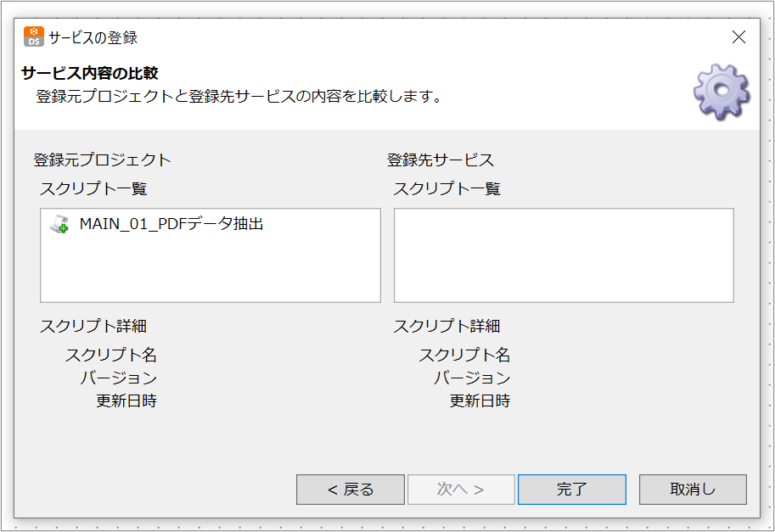Select the MAIN_01_PDFデータ抽出 script entry

pos(171,224)
